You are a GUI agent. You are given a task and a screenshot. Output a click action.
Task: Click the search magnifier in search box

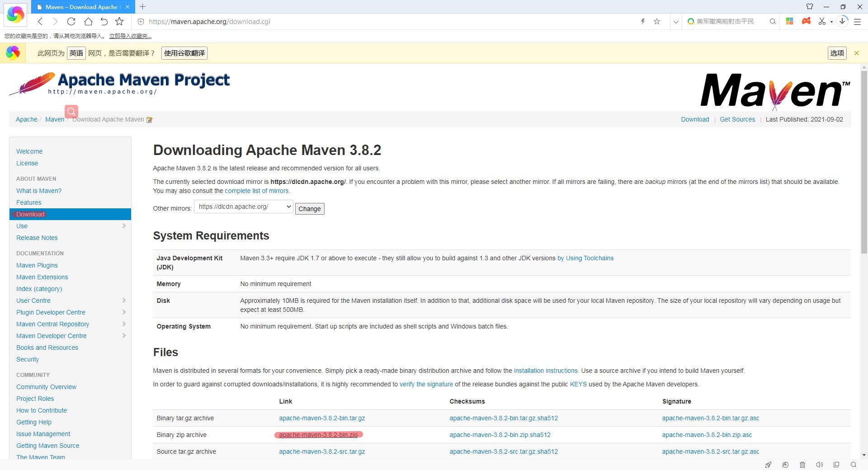(773, 21)
